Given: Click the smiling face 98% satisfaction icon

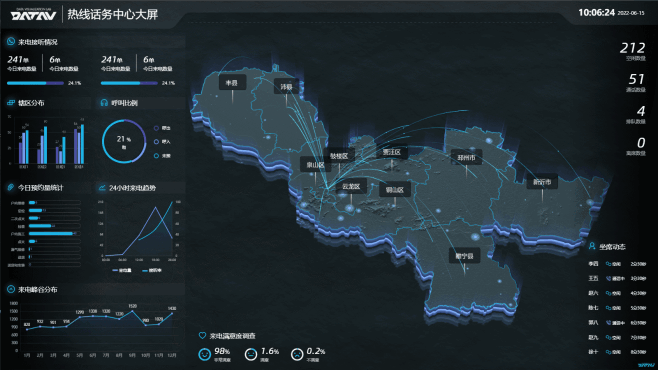Looking at the screenshot, I should [204, 354].
